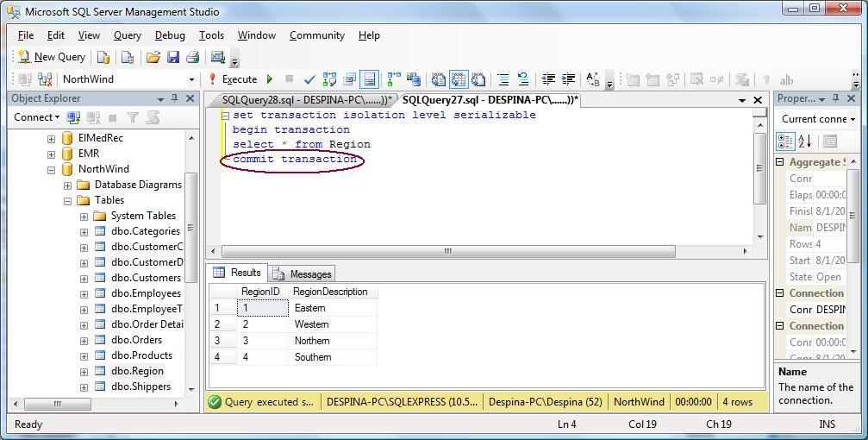Collapse the Tables folder
Viewport: 868px width, 440px height.
[x=67, y=201]
